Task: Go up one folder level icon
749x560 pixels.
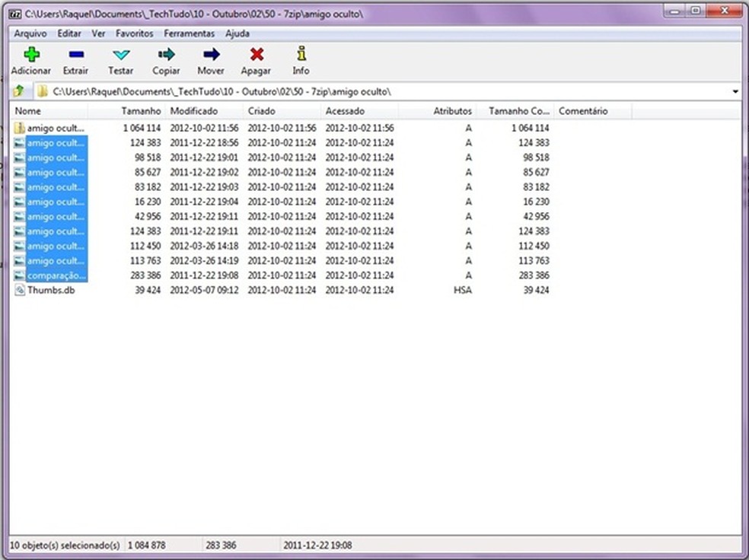Action: tap(19, 91)
